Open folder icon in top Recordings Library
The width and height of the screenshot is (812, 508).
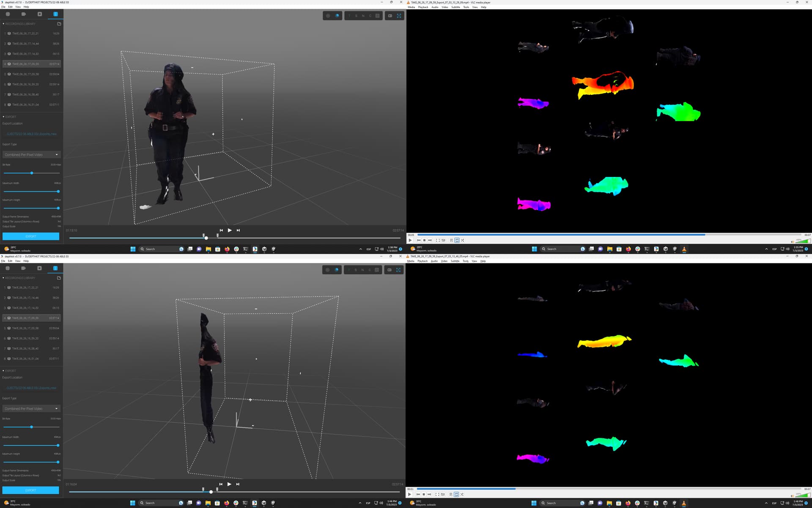(59, 24)
